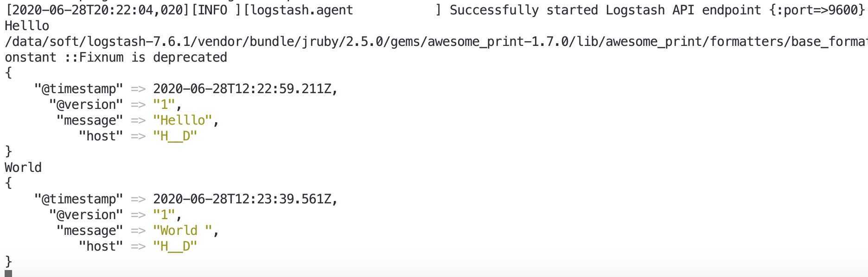The width and height of the screenshot is (868, 277).
Task: Click the first "host" key
Action: [x=101, y=136]
